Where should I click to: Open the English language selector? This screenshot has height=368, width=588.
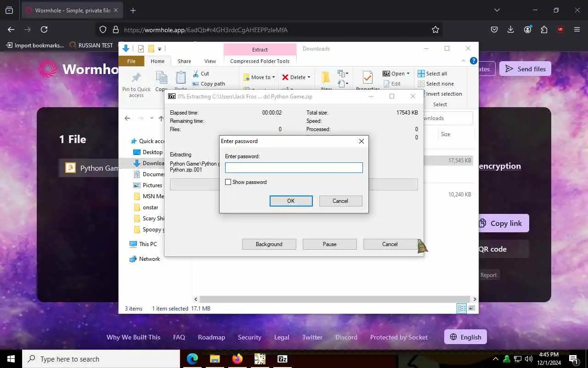pos(465,337)
